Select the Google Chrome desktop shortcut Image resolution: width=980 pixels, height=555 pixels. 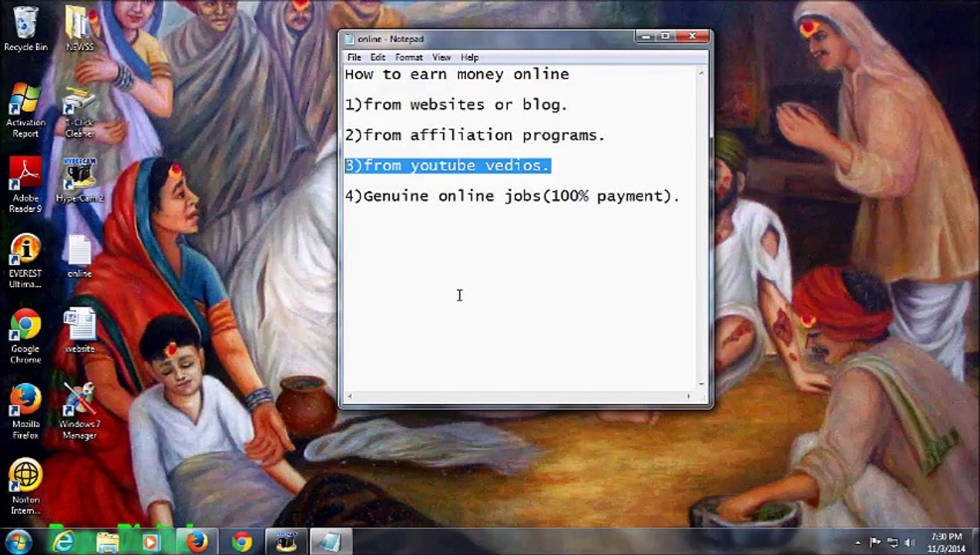pos(25,337)
